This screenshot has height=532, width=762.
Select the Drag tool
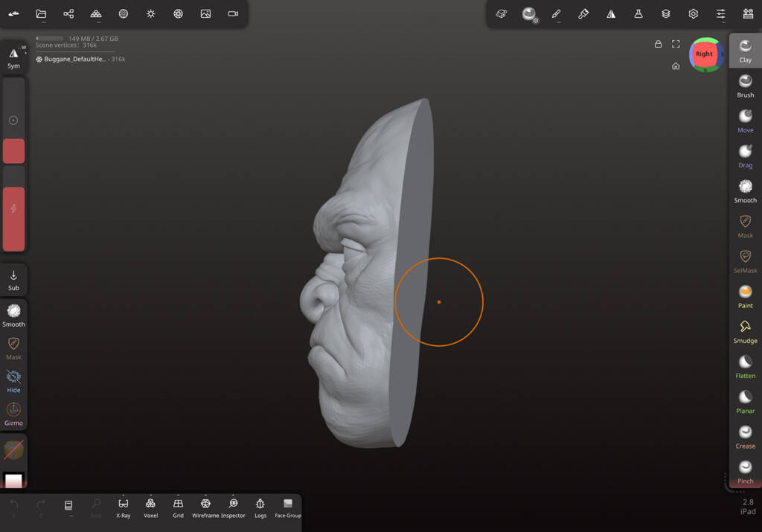pos(745,156)
